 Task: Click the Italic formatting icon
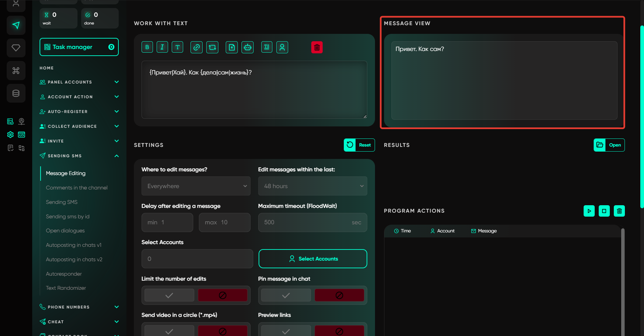point(162,47)
